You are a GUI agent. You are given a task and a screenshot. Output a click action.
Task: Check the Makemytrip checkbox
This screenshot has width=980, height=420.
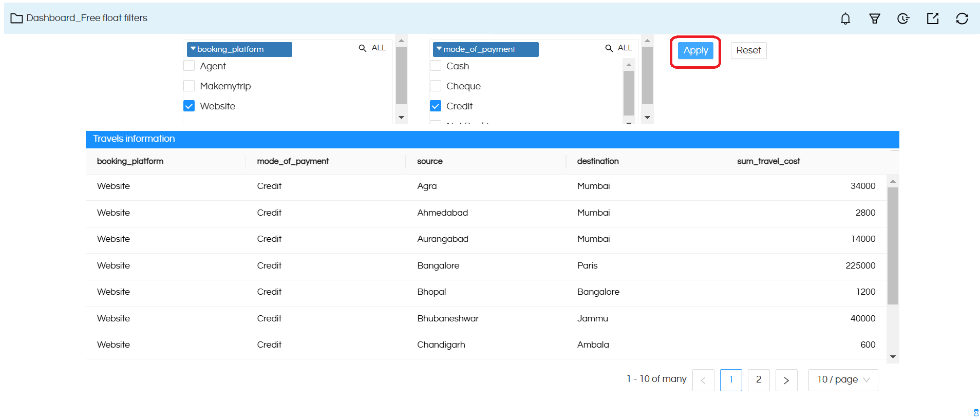pos(189,86)
